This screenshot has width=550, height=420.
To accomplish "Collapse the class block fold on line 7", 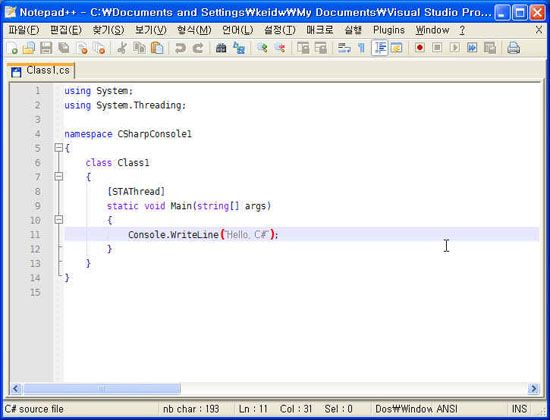I will [x=59, y=176].
